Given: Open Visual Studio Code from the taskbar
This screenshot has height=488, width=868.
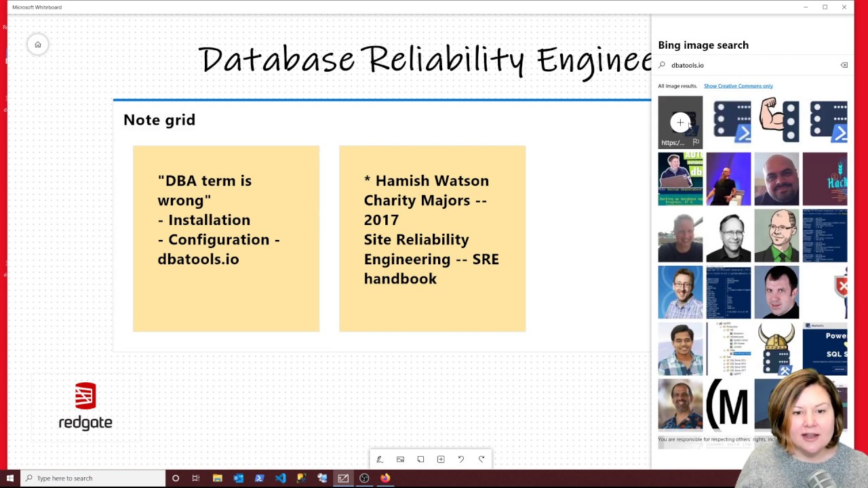Looking at the screenshot, I should click(x=280, y=478).
